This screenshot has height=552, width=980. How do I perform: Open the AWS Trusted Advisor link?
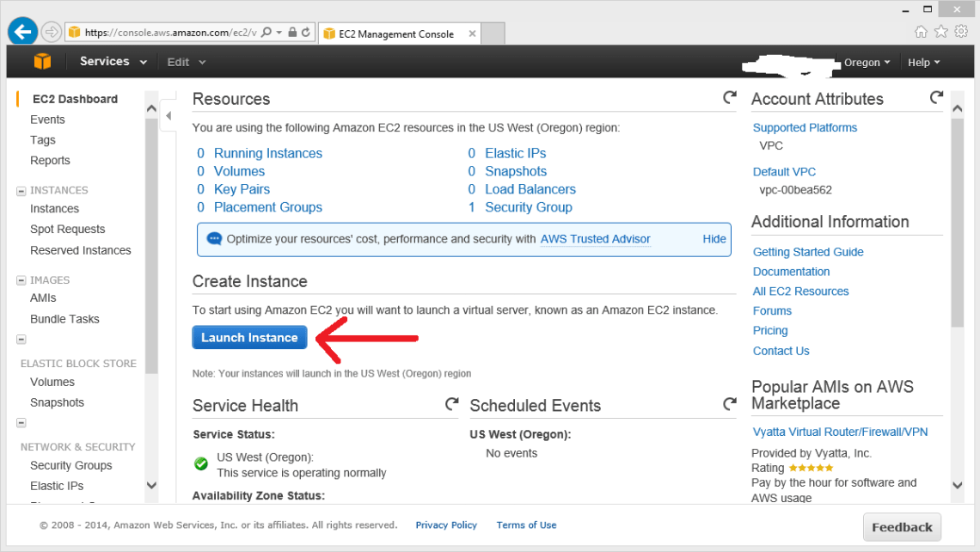pos(595,239)
